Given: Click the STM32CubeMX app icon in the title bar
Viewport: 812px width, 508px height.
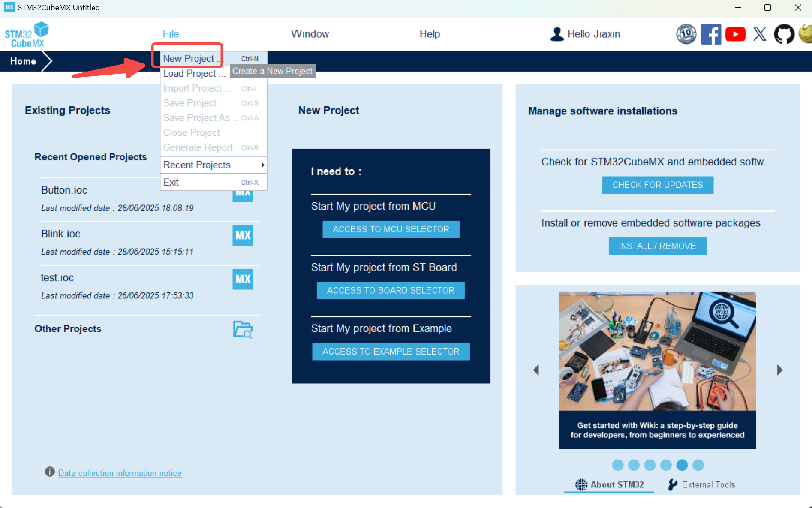Looking at the screenshot, I should (9, 7).
